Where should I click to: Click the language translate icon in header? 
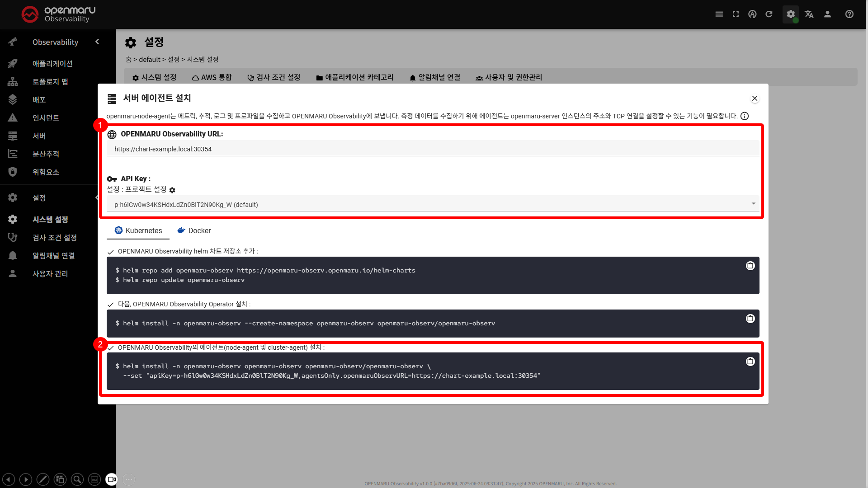809,14
